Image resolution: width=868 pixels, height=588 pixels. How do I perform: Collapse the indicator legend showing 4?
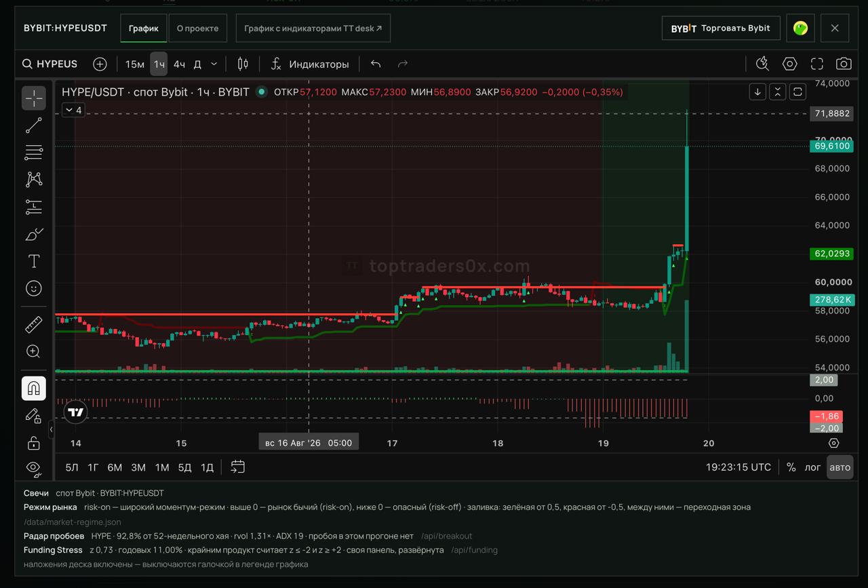[73, 110]
